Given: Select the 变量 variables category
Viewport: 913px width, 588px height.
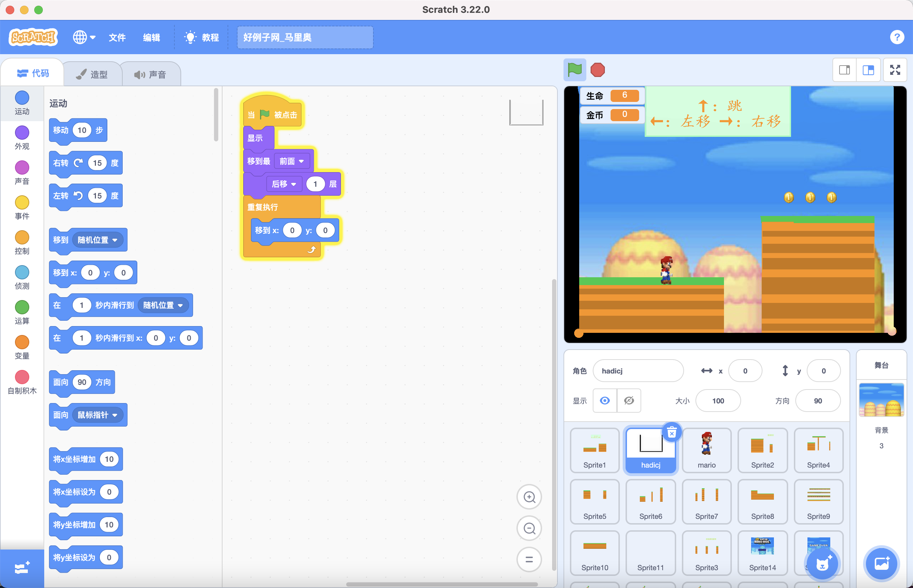Looking at the screenshot, I should point(22,347).
